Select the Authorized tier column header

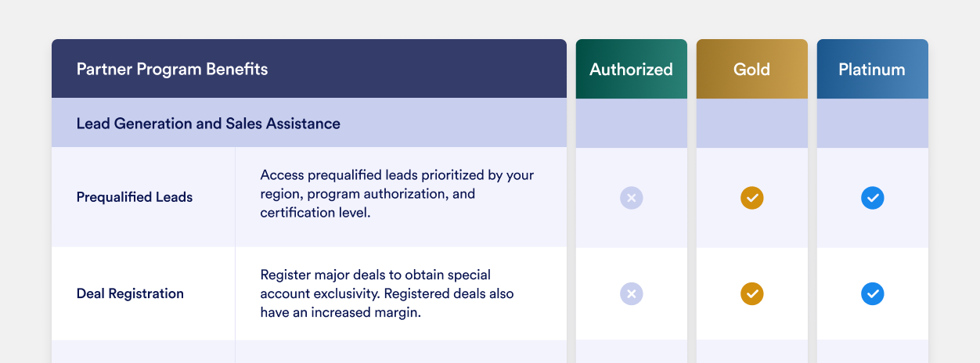[x=632, y=70]
